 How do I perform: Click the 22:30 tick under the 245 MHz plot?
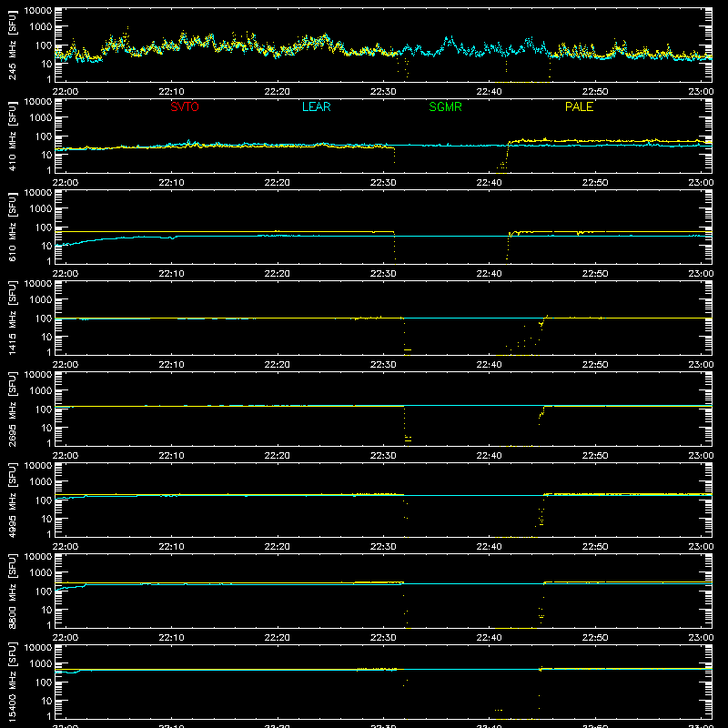pos(383,92)
